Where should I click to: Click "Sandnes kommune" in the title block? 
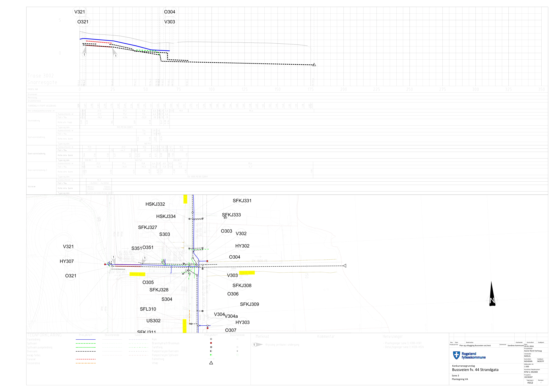click(516, 346)
